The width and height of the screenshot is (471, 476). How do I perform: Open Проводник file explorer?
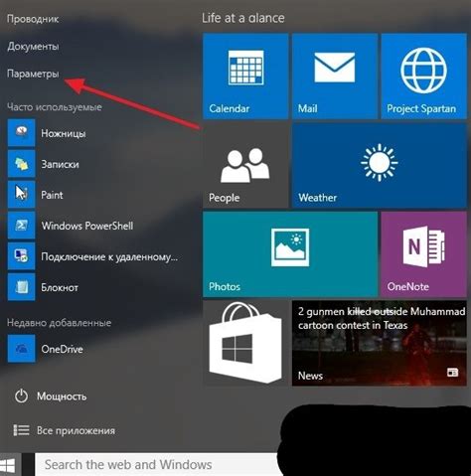pyautogui.click(x=33, y=19)
